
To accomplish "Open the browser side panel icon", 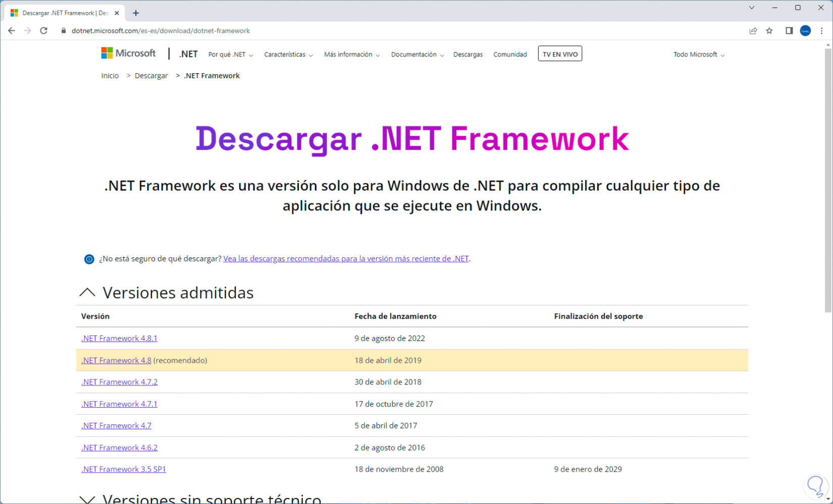I will [789, 31].
